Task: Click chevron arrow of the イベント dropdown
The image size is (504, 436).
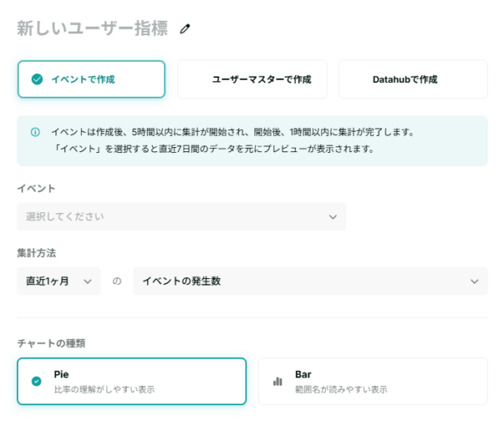Action: 332,217
